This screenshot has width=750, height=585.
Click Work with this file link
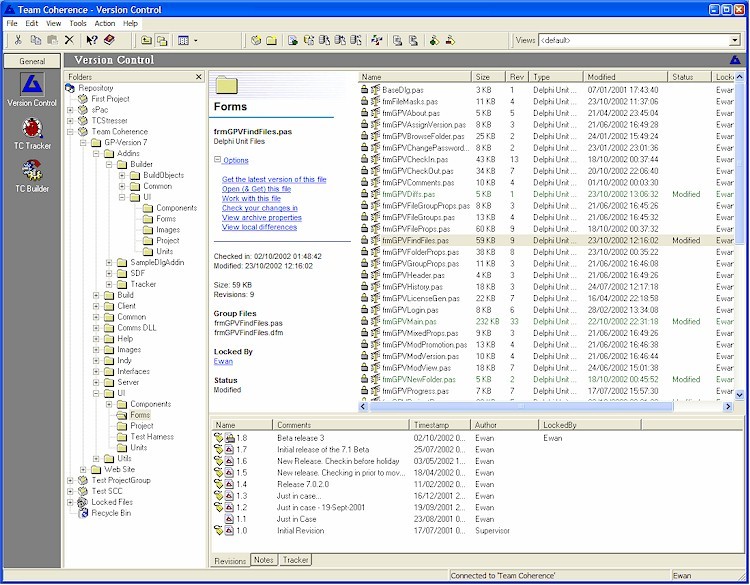tap(251, 199)
